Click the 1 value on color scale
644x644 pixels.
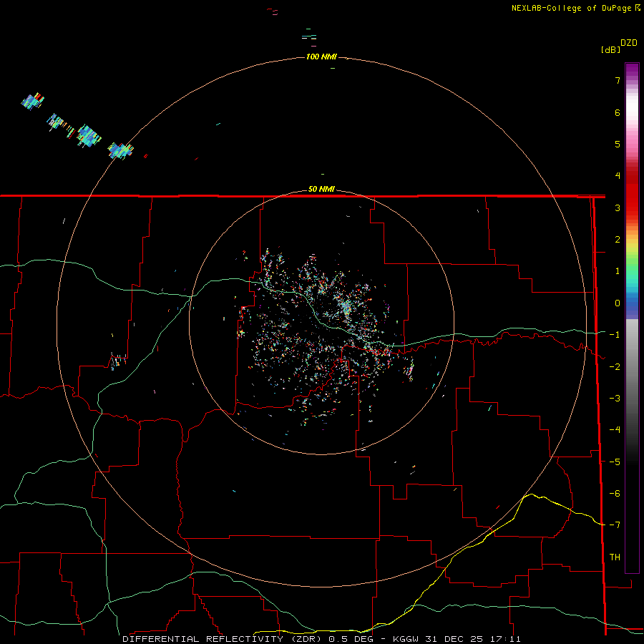[x=618, y=271]
